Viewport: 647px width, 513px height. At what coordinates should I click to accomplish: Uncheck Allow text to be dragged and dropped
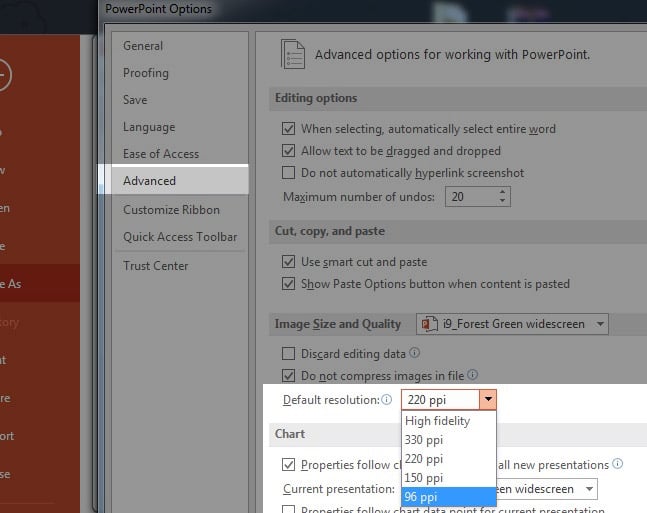[289, 151]
